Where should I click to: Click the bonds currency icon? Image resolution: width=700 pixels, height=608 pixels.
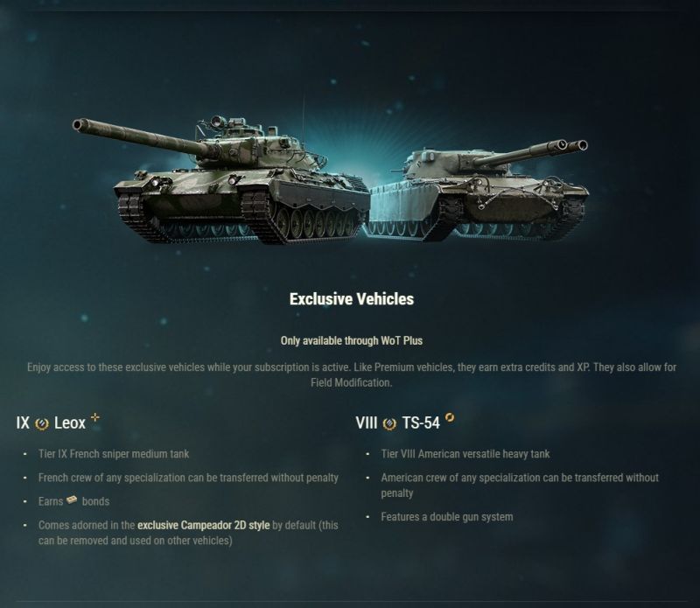72,500
